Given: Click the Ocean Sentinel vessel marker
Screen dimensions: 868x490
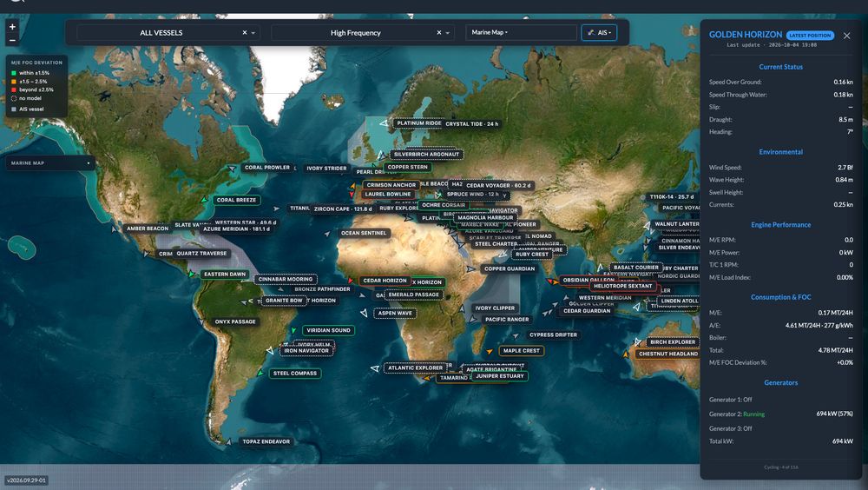Looking at the screenshot, I should click(328, 234).
